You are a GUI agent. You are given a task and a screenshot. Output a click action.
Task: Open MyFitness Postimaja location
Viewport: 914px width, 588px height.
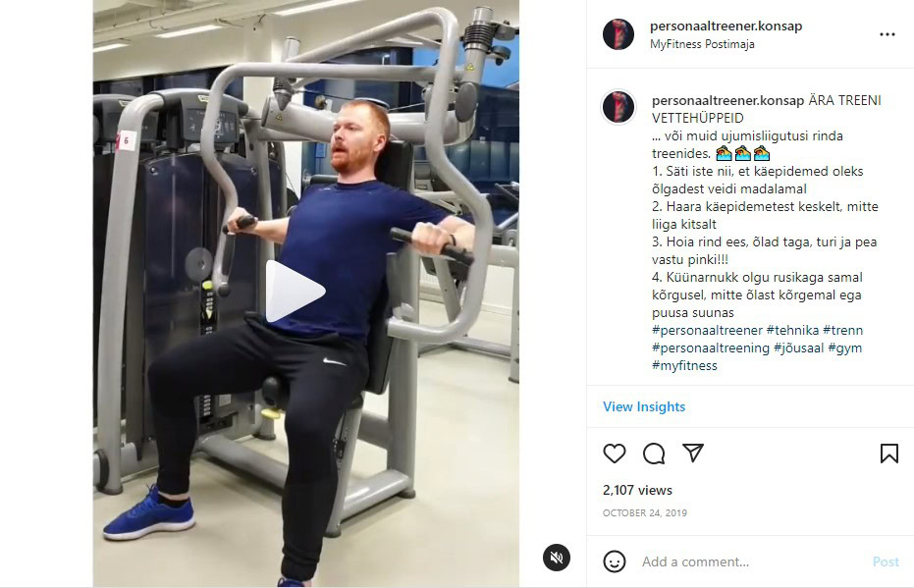(x=702, y=44)
